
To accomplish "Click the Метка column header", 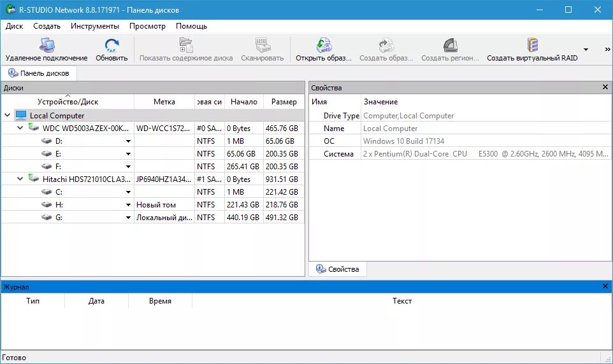I will coord(164,102).
